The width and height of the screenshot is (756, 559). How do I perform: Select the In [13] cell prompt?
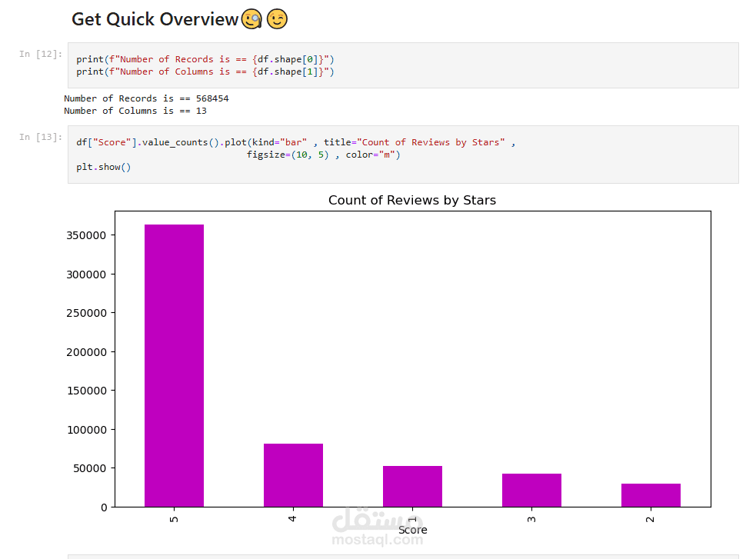click(x=41, y=137)
